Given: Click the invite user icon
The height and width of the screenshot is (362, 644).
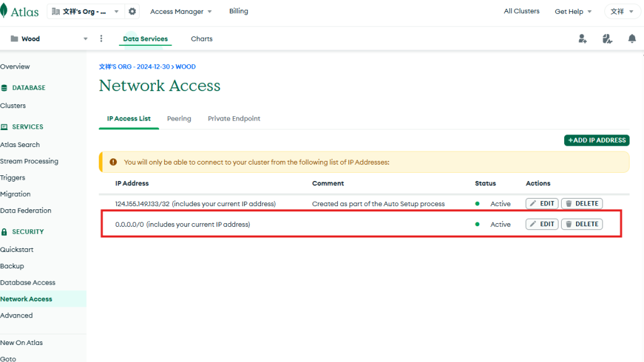Looking at the screenshot, I should click(x=582, y=38).
